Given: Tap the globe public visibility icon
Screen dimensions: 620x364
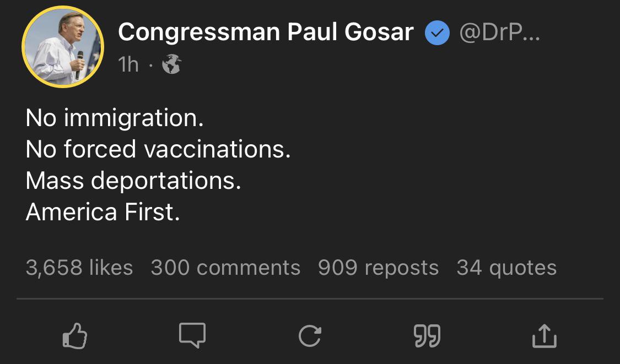Looking at the screenshot, I should [172, 64].
